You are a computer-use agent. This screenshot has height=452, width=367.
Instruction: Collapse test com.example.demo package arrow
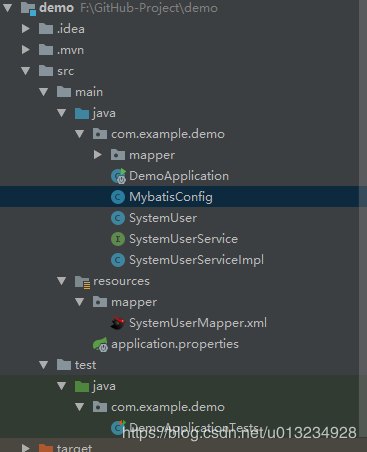(x=80, y=407)
